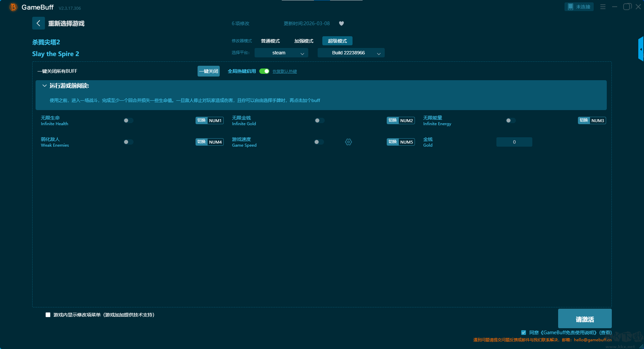This screenshot has width=644, height=349.
Task: Expand the right-side blue panel handle
Action: pos(641,49)
